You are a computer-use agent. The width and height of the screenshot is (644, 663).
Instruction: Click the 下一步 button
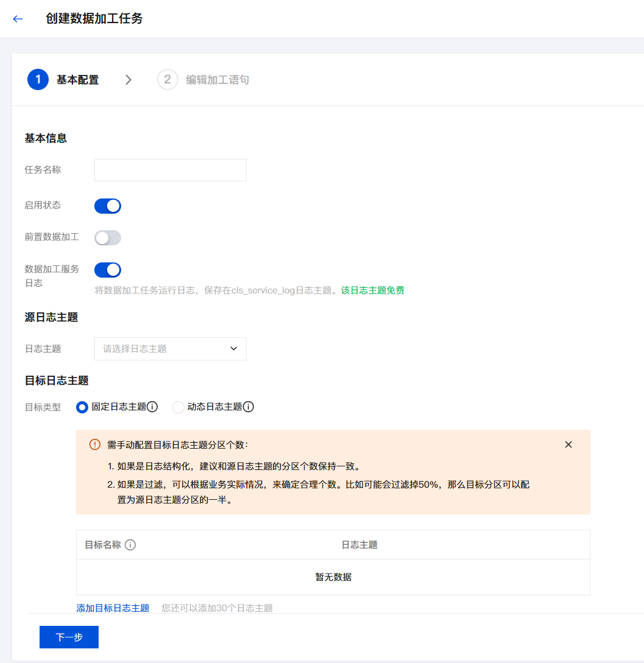click(x=69, y=637)
